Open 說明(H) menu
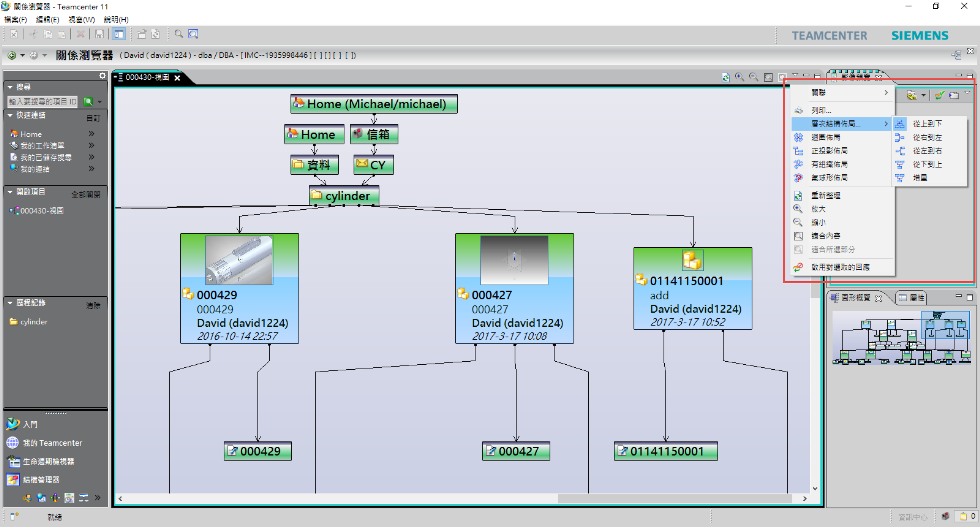 pos(116,19)
